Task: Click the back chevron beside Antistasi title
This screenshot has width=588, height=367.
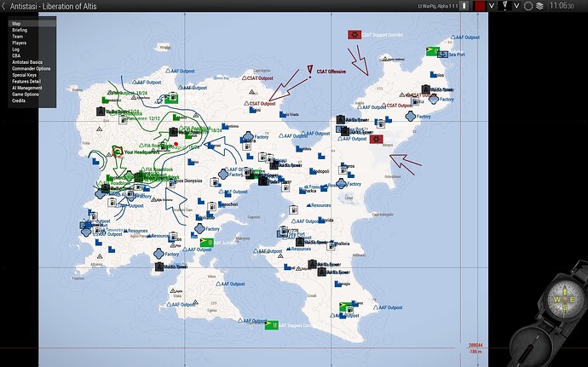Action: point(3,6)
